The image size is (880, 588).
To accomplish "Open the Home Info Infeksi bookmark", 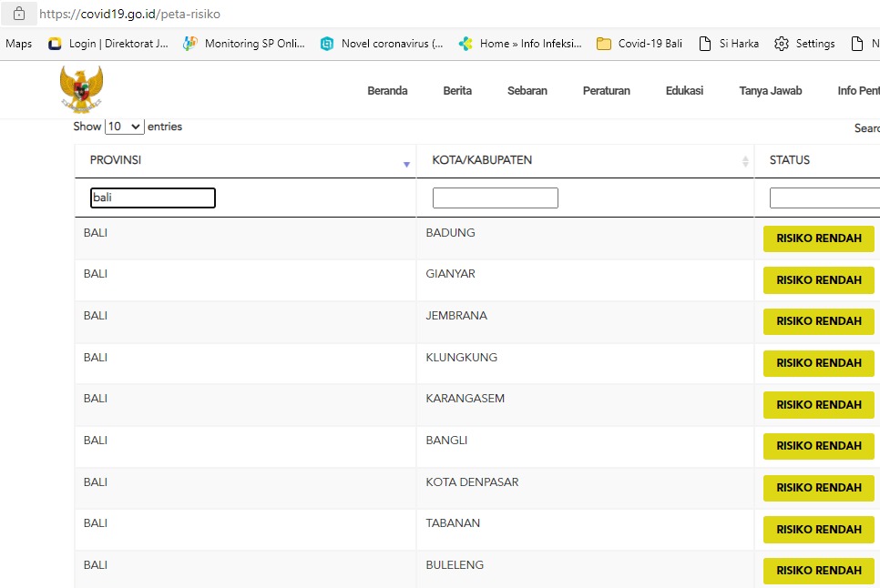I will click(x=520, y=44).
